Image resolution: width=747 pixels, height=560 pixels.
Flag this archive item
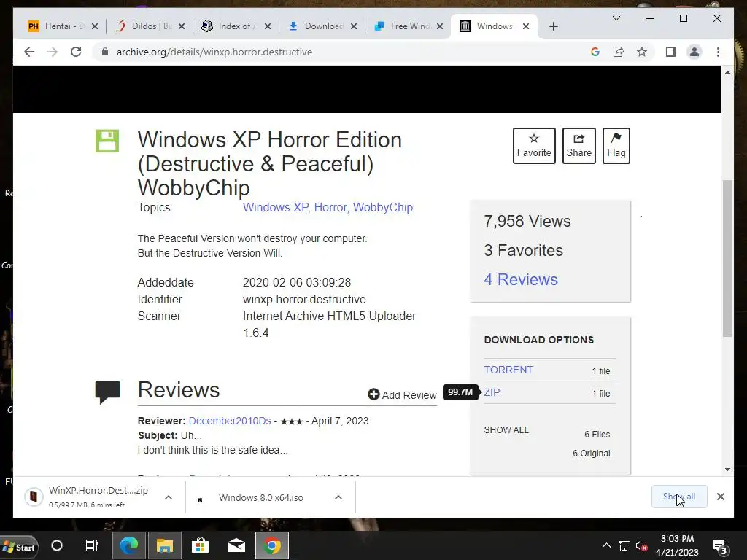click(x=616, y=146)
